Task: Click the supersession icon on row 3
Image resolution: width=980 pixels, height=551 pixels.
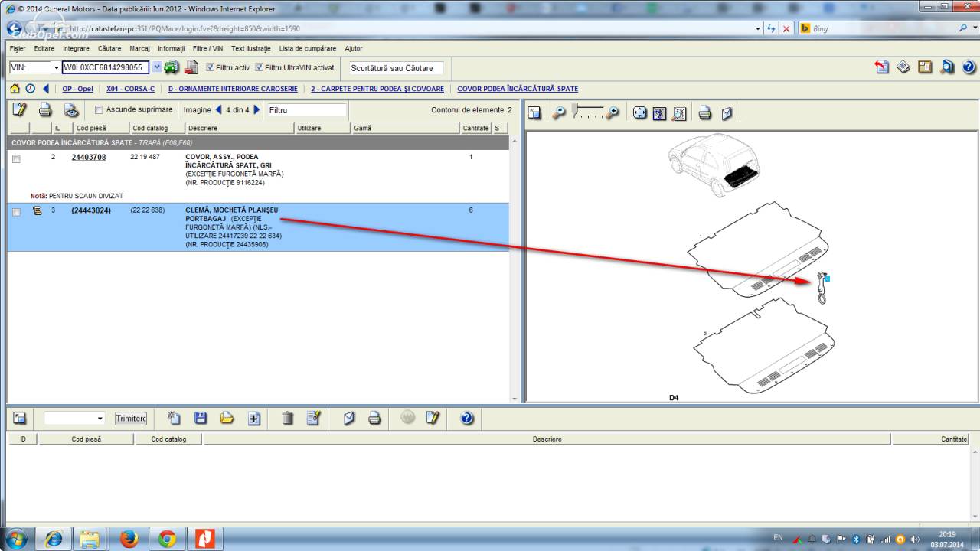Action: (37, 210)
